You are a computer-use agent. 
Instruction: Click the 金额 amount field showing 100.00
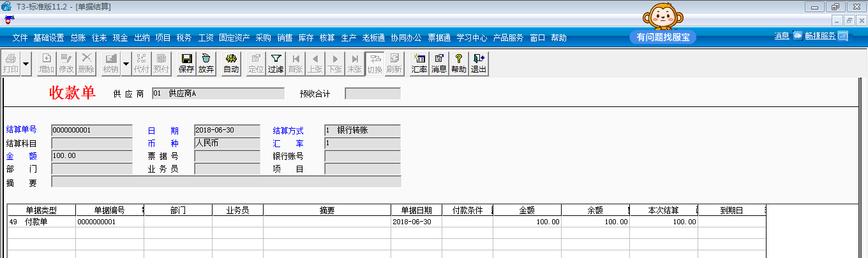pos(92,156)
